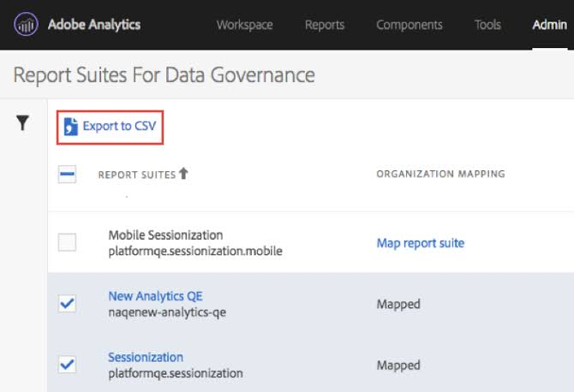Image resolution: width=574 pixels, height=392 pixels.
Task: Click the Map report suite link
Action: click(421, 243)
